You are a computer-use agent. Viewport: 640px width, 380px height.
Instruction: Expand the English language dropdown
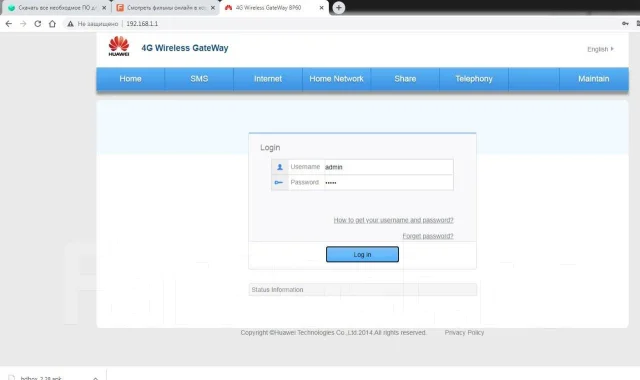(600, 49)
